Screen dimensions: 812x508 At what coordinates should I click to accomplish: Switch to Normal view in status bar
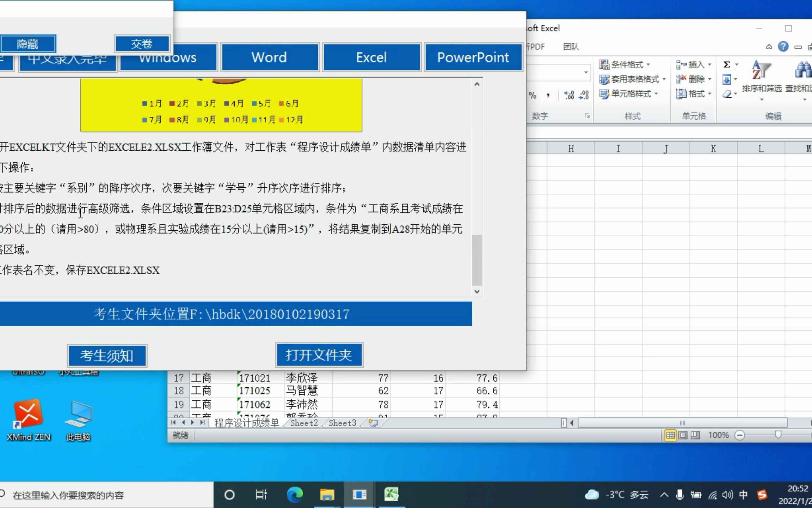tap(670, 435)
